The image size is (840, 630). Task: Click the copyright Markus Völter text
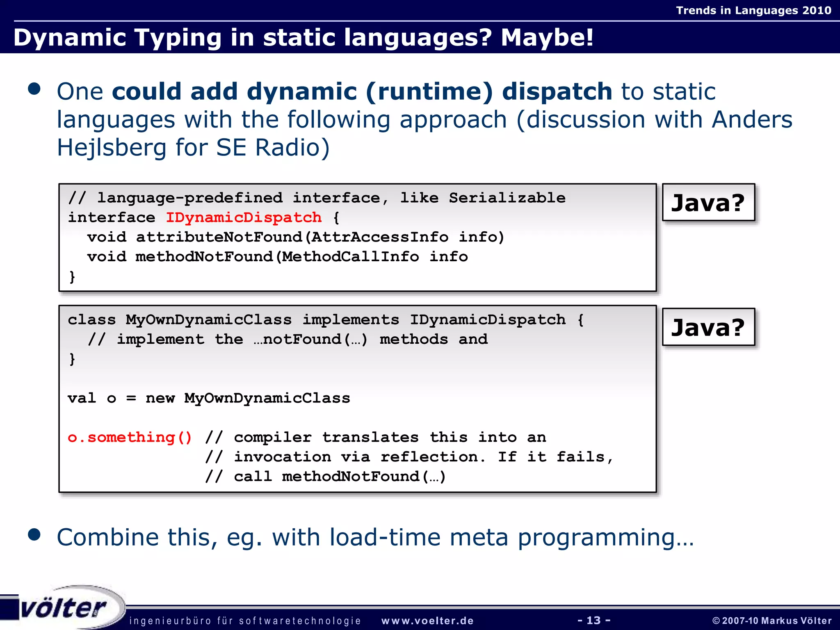[772, 621]
